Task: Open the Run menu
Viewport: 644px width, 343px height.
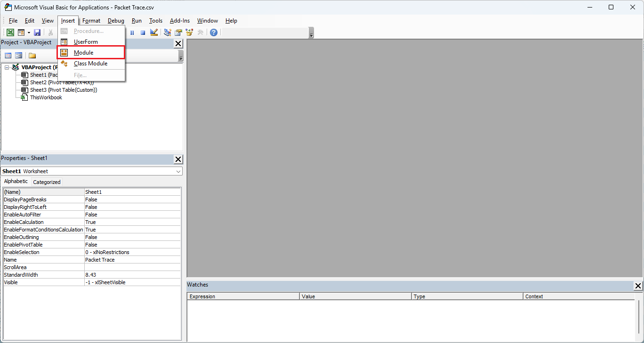Action: [137, 21]
